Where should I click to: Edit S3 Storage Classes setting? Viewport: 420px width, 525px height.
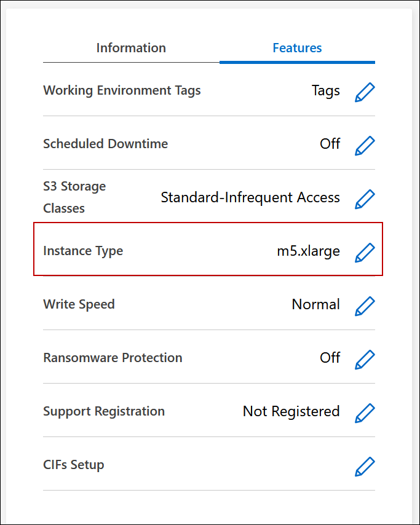point(365,199)
